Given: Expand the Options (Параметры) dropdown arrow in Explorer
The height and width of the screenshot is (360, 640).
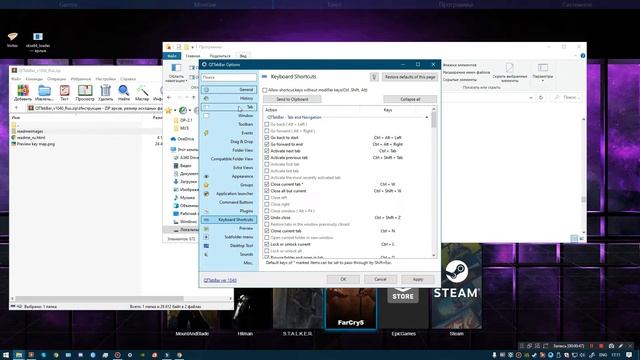Looking at the screenshot, I should [x=543, y=81].
